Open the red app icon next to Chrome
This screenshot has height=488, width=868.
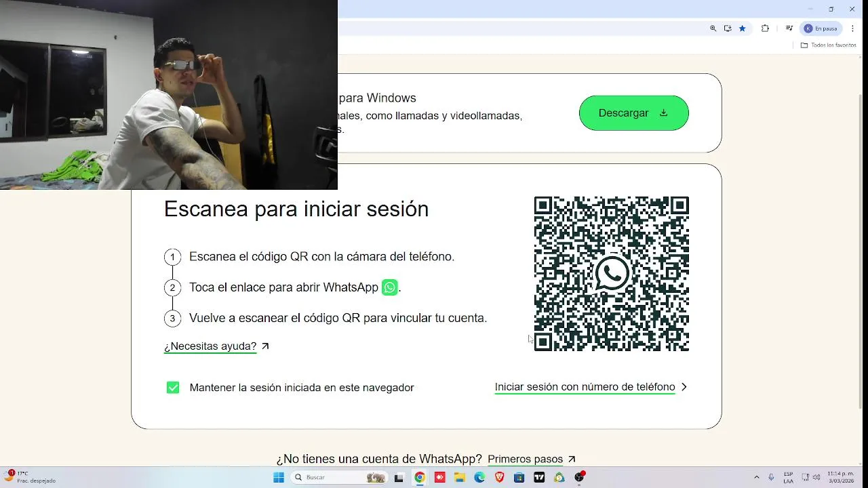[439, 477]
